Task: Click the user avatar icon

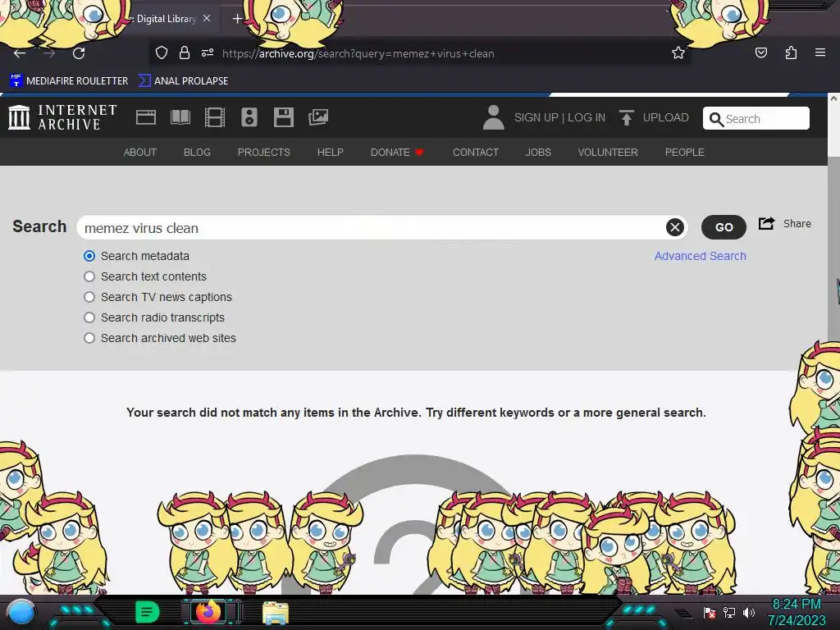Action: point(493,117)
